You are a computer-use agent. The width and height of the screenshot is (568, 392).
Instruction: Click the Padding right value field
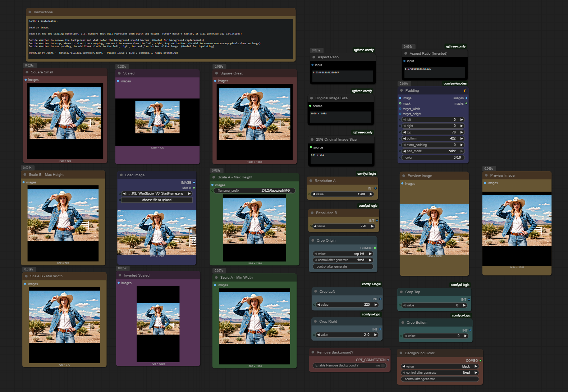point(433,126)
